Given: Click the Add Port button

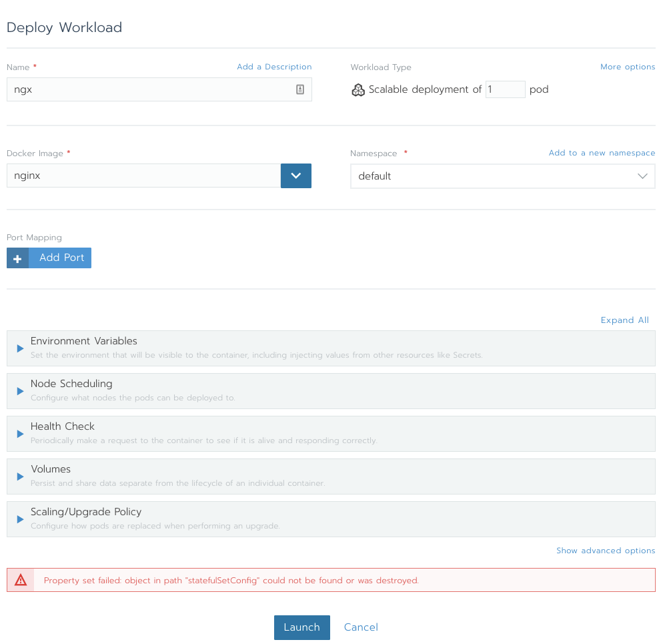Looking at the screenshot, I should coord(49,258).
